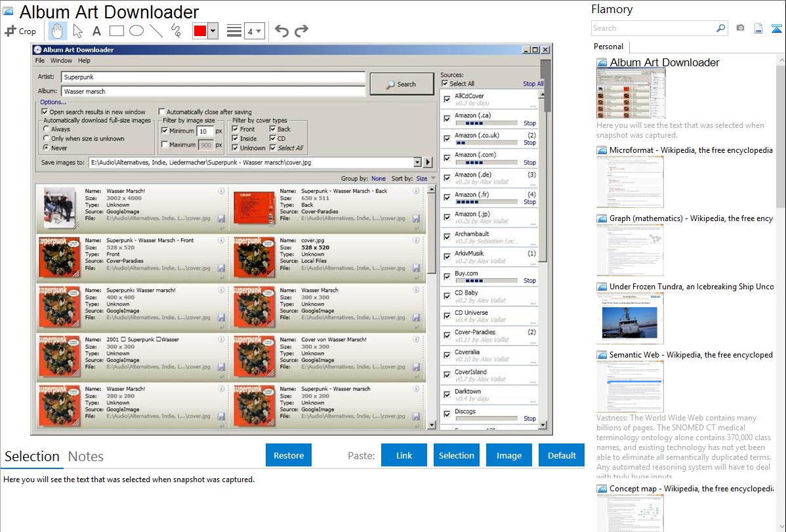Undo the last annotation
786x532 pixels.
(x=281, y=31)
